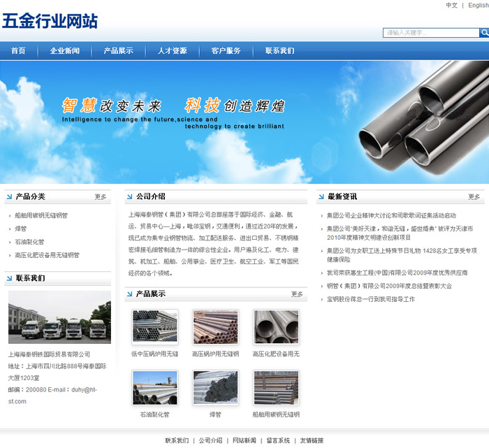Screen dimensions: 489x448
Task: Click the 五金行业网站 site logo
Action: [50, 21]
